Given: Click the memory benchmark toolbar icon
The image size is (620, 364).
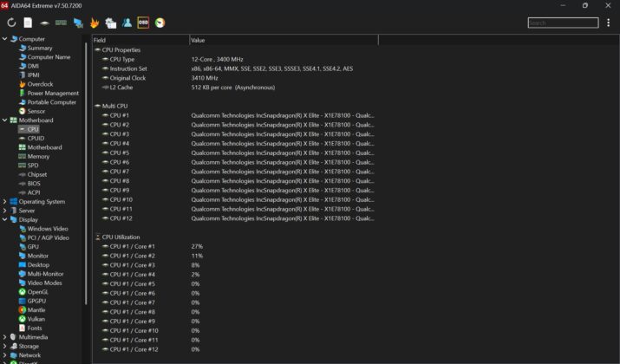Looking at the screenshot, I should (x=61, y=23).
